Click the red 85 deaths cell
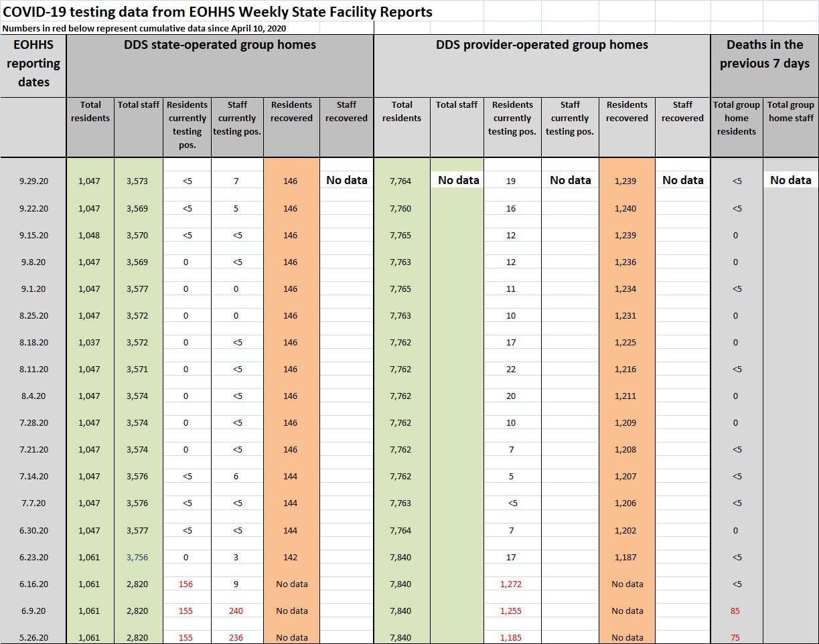819x644 pixels. coord(736,611)
